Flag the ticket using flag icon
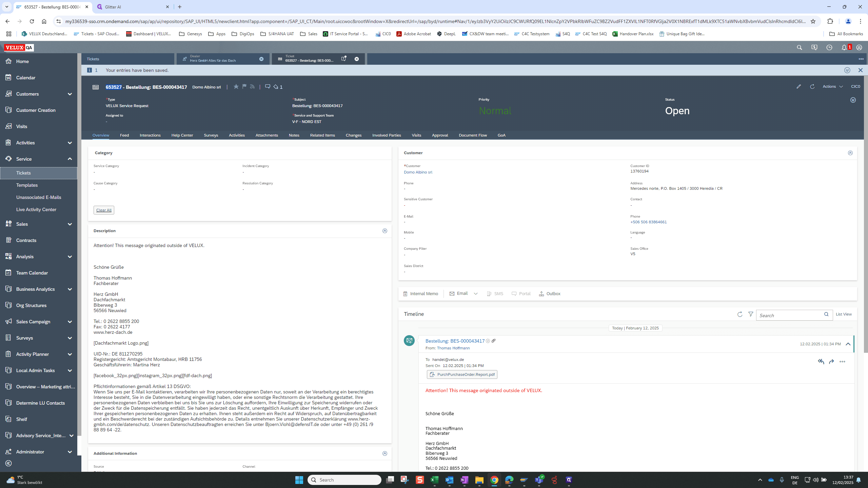 tap(244, 87)
